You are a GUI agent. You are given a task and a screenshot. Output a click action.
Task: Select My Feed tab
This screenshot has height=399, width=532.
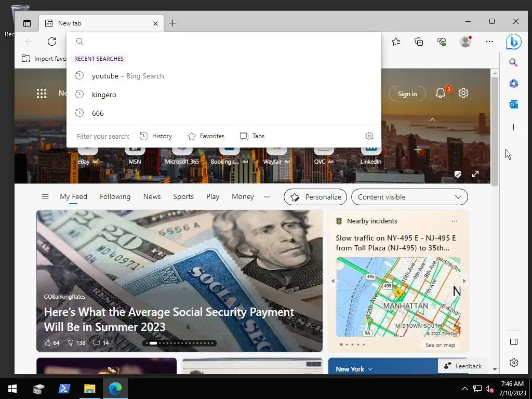pyautogui.click(x=73, y=197)
